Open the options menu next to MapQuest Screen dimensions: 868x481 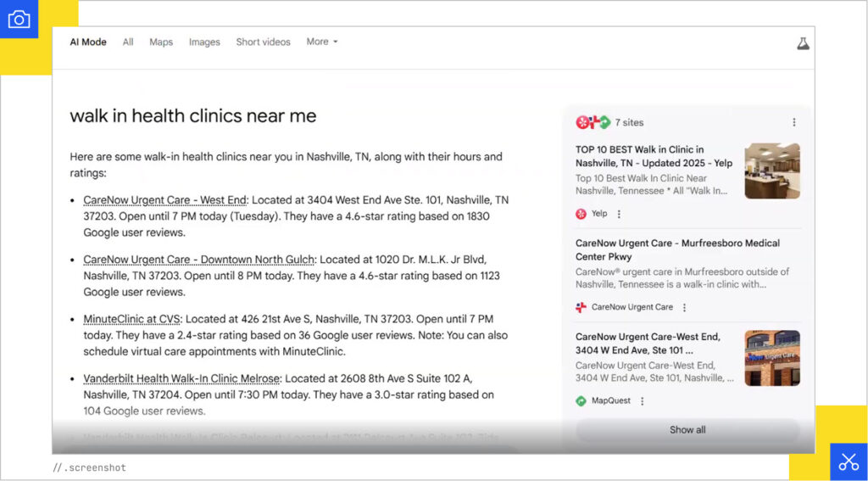(x=642, y=400)
